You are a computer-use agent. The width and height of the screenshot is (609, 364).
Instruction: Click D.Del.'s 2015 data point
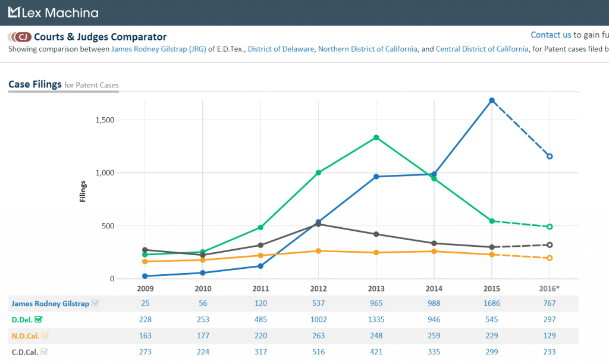pyautogui.click(x=492, y=221)
